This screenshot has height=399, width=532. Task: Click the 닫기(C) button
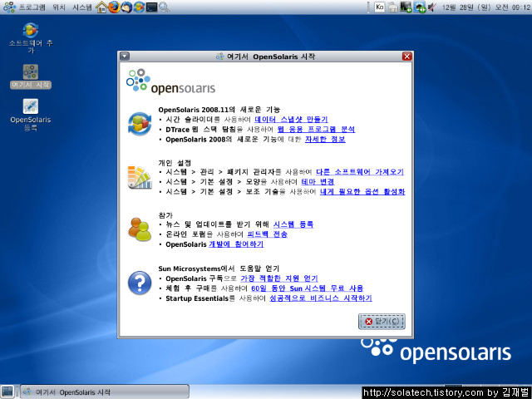click(382, 322)
